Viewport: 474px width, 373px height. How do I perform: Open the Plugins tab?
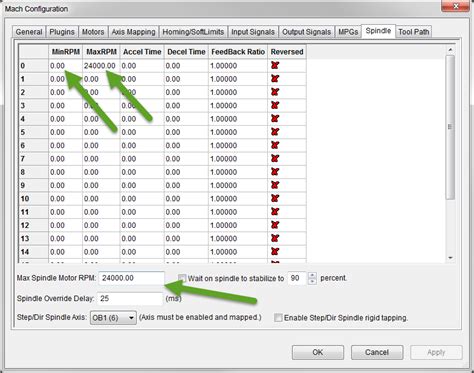[x=62, y=32]
